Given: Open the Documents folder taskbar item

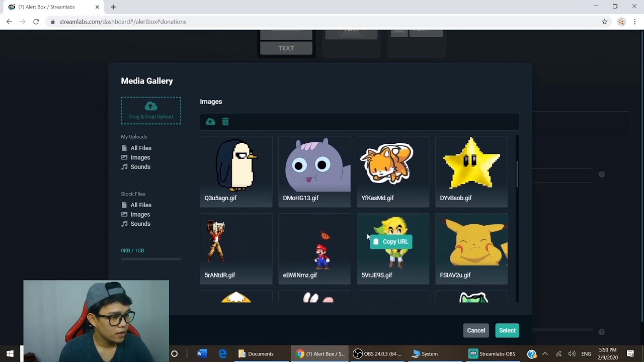Looking at the screenshot, I should tap(261, 354).
